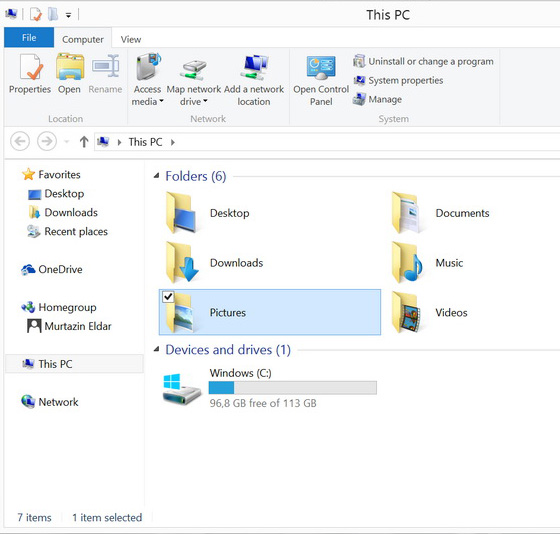Screen dimensions: 560x534
Task: Click Uninstall or change a program
Action: point(424,61)
